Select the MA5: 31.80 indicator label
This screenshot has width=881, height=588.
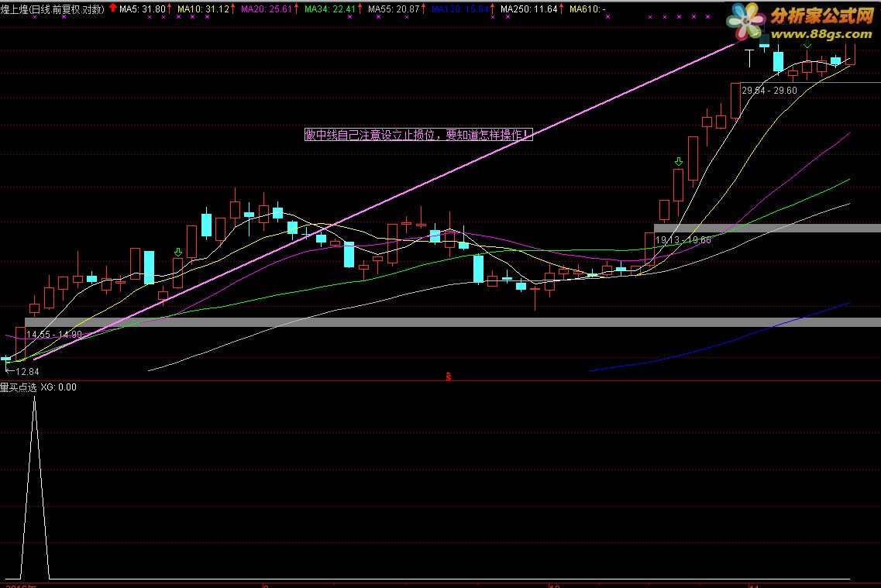(x=142, y=9)
